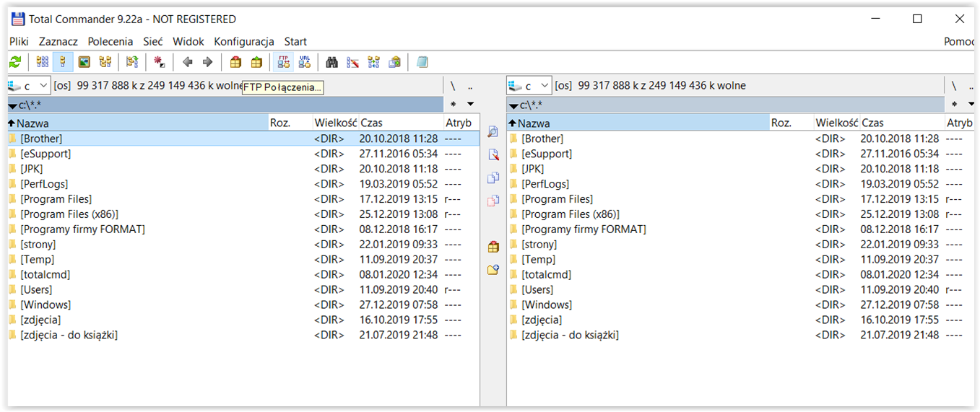Click the Forward arrow in the toolbar
Image resolution: width=980 pixels, height=412 pixels.
click(x=208, y=63)
